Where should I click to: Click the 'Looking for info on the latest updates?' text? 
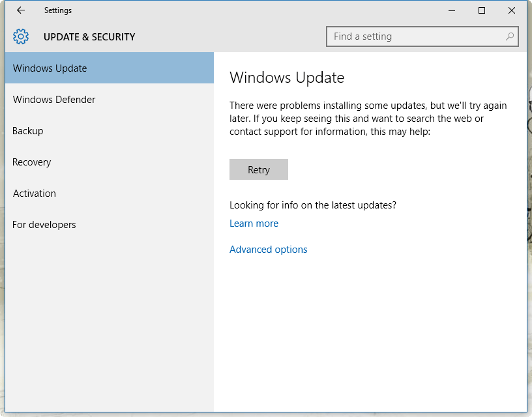(x=313, y=205)
